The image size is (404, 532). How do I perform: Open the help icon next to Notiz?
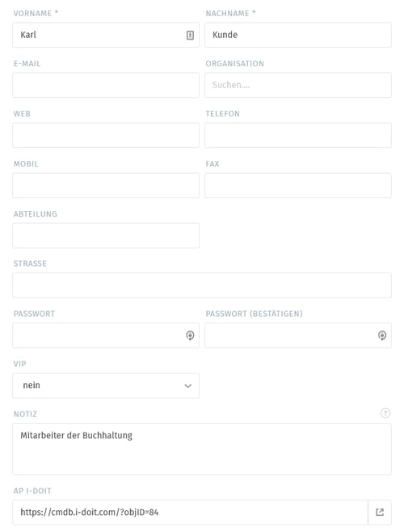click(x=385, y=413)
